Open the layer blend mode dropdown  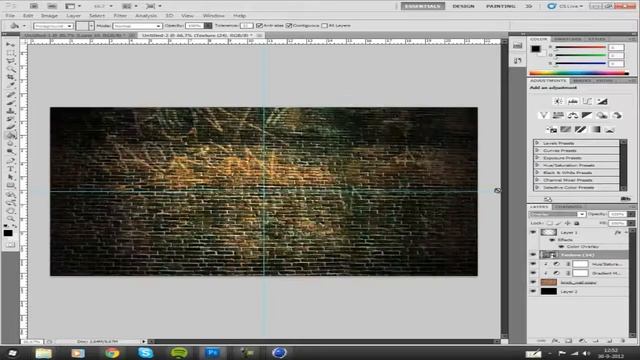pos(557,214)
